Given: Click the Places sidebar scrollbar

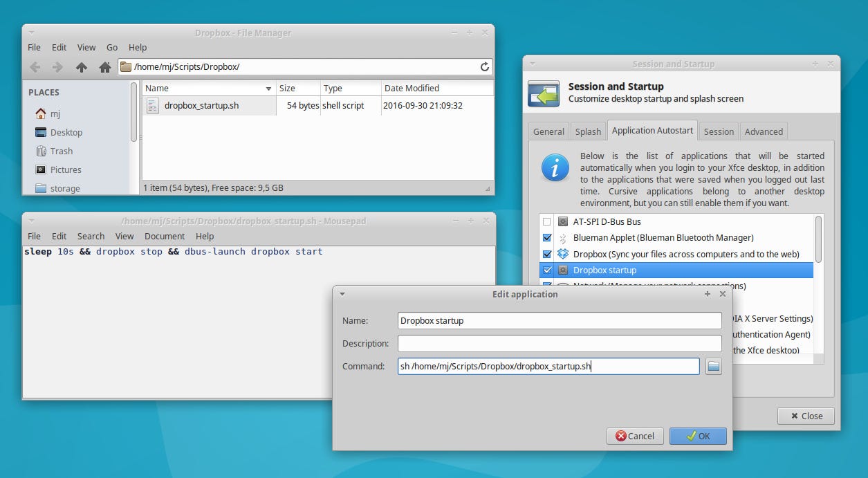Looking at the screenshot, I should (133, 112).
